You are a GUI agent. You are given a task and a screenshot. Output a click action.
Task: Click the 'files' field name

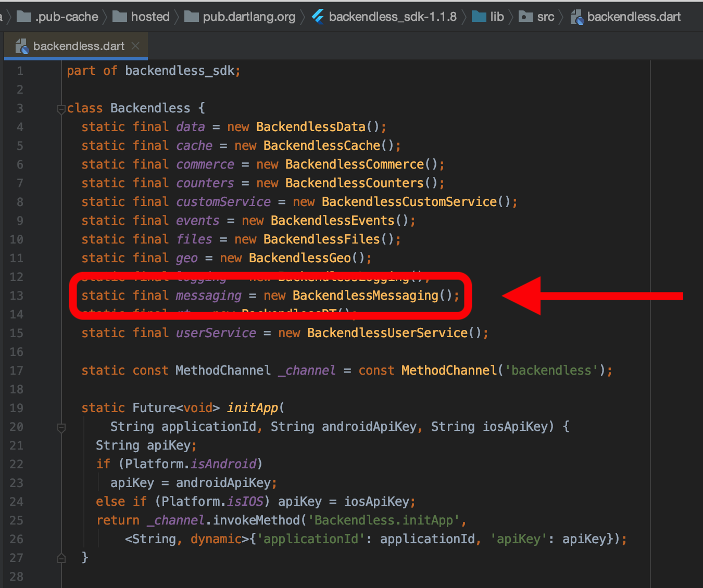pos(194,239)
